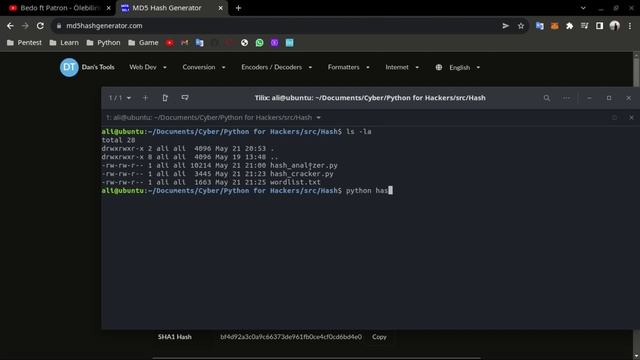The height and width of the screenshot is (360, 640).
Task: Open Gmail bookmark icon
Action: [x=184, y=42]
